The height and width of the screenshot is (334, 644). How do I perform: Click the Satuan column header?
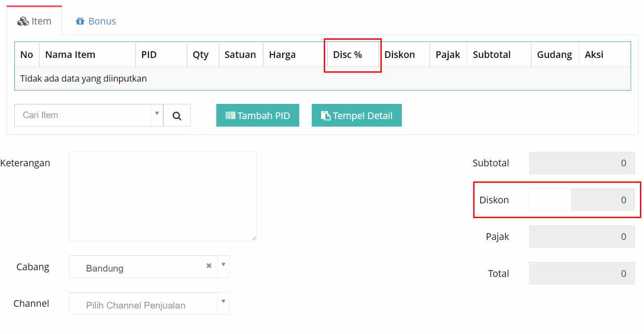tap(241, 54)
